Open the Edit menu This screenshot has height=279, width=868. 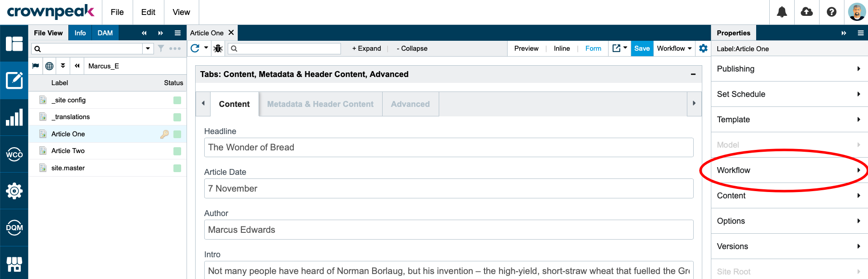[148, 12]
